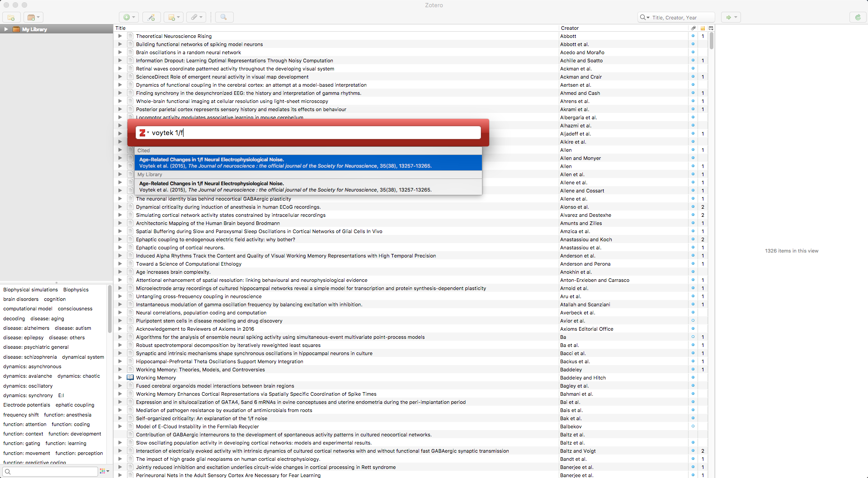Click attachment dot for Baddeley and Hitch row
The height and width of the screenshot is (478, 868).
tap(693, 378)
